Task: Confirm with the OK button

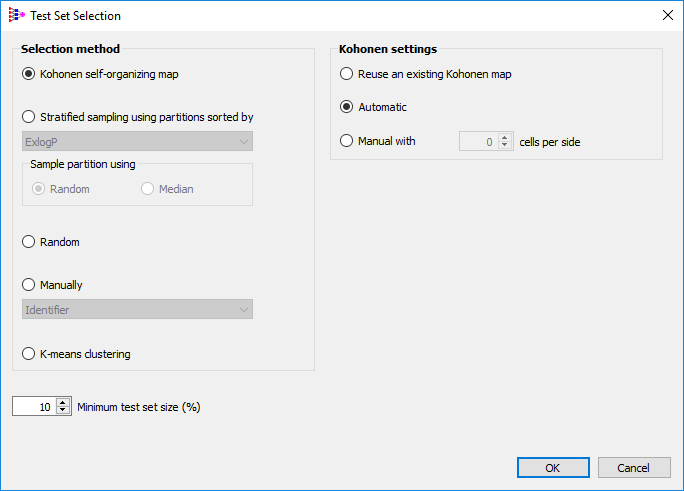Action: coord(553,467)
